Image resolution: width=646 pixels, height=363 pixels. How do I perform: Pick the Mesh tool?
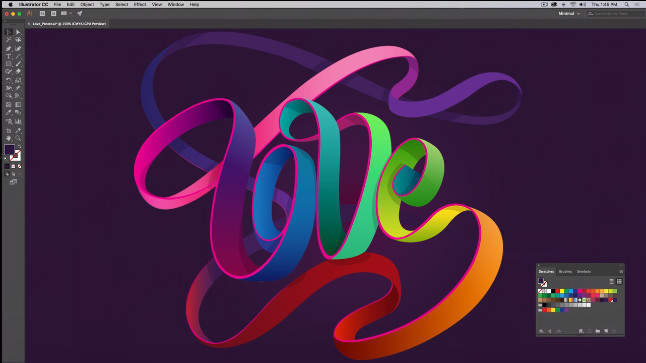pos(8,105)
